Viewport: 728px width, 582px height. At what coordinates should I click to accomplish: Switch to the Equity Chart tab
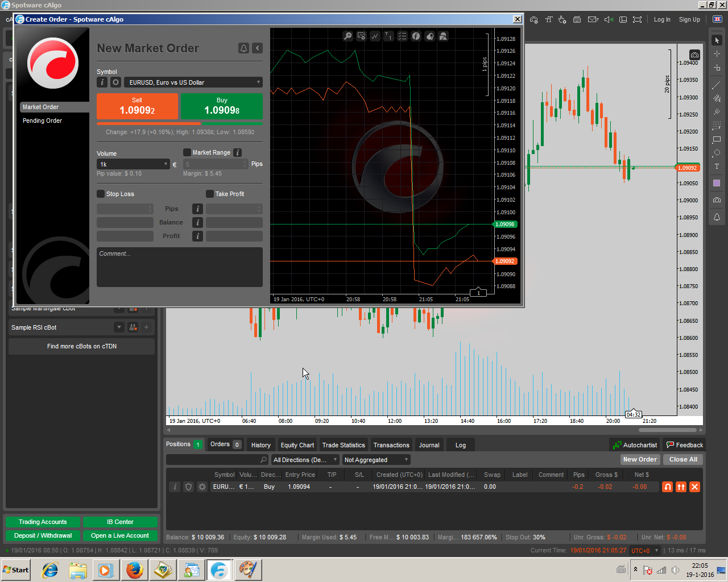pyautogui.click(x=297, y=445)
